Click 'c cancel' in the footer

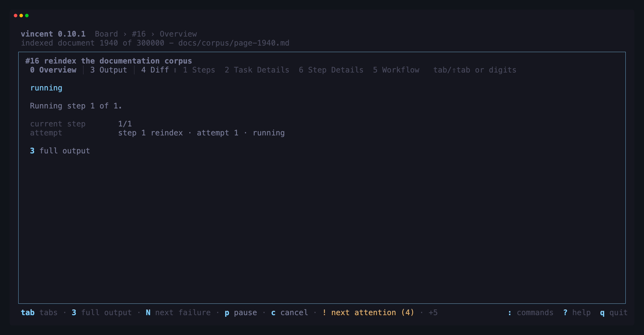[290, 312]
